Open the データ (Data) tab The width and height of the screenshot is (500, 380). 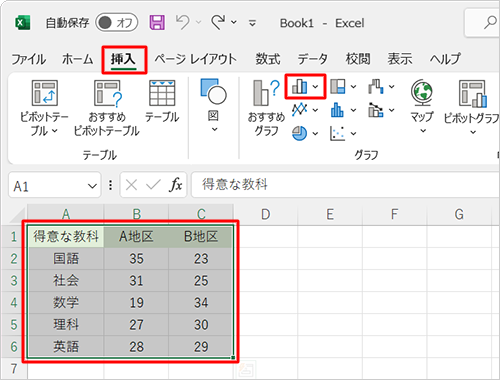tap(312, 59)
